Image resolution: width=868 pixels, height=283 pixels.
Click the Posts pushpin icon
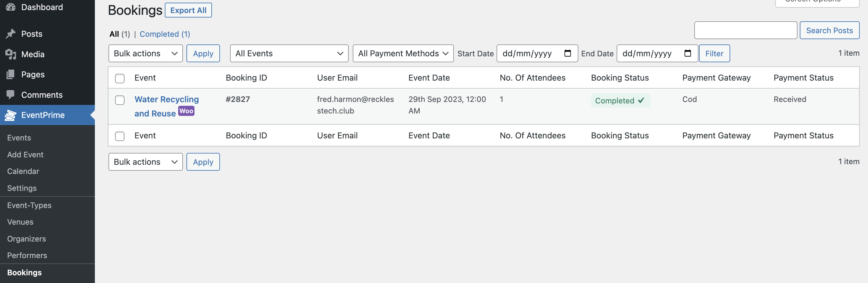[x=11, y=34]
